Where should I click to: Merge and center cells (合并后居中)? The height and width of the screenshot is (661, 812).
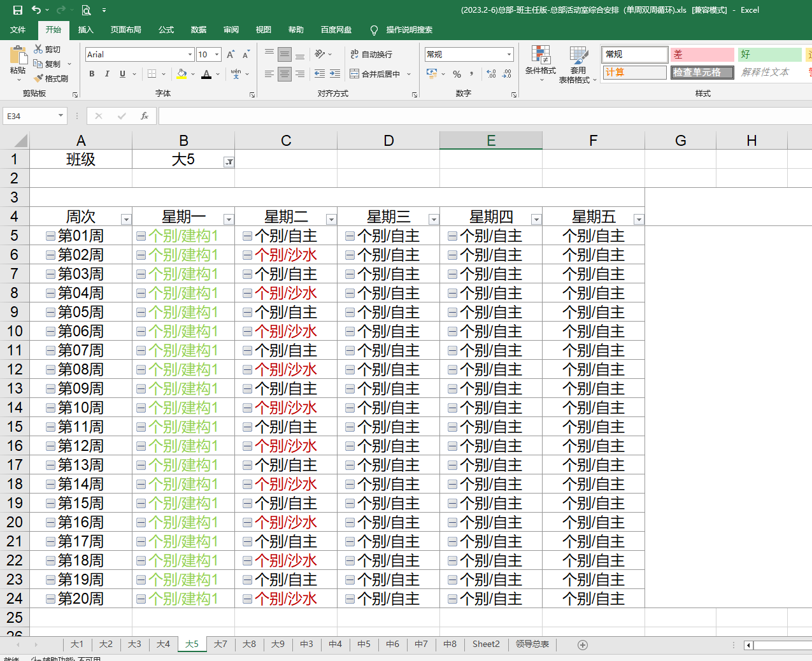(x=375, y=74)
